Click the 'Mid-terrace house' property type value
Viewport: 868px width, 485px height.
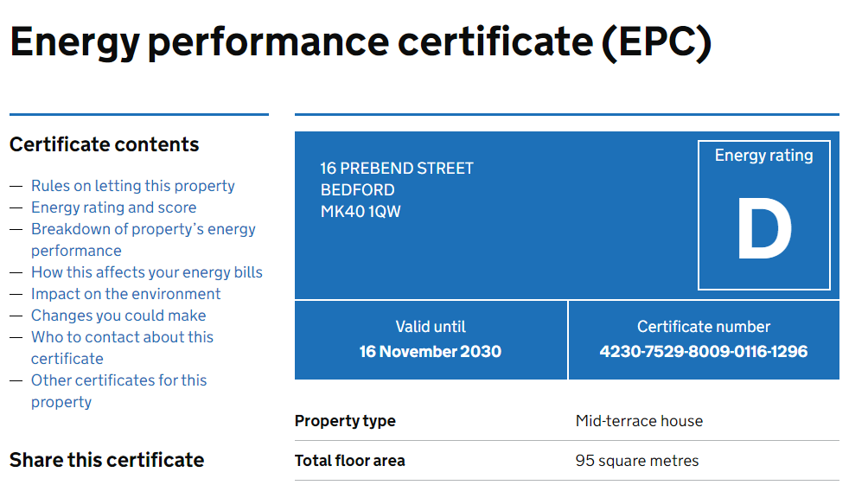click(x=639, y=421)
